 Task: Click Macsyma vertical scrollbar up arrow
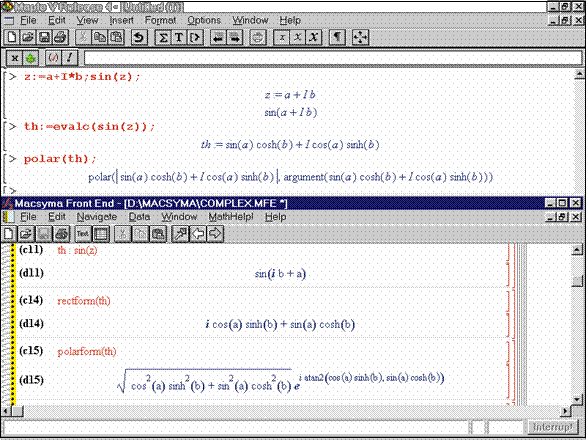577,249
